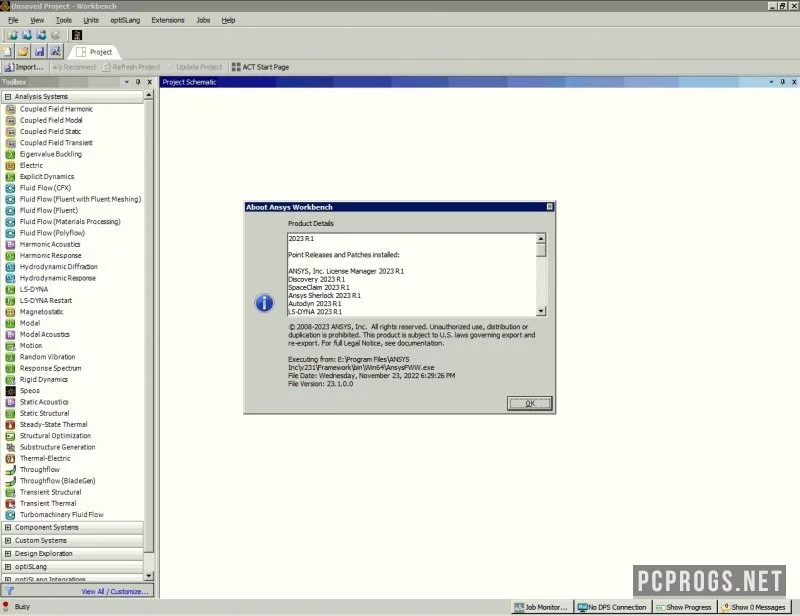Open the ACT Start Page
800x616 pixels.
[x=260, y=67]
